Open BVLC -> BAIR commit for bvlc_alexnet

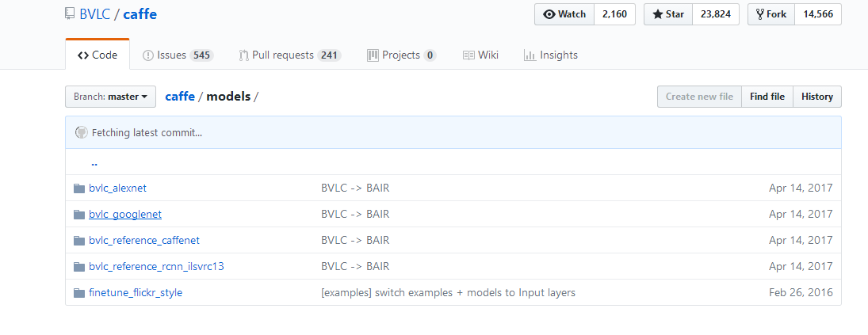[355, 188]
